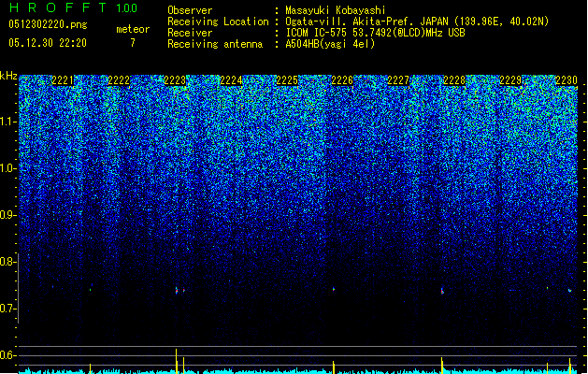Click the meteor echo at 2230
This screenshot has height=374, width=588.
(570, 290)
